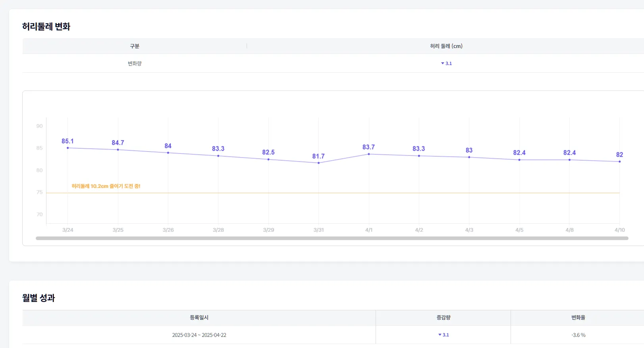
Task: Click the 2025-03-24 ~ 2025-04-22 date range cell
Action: [199, 335]
